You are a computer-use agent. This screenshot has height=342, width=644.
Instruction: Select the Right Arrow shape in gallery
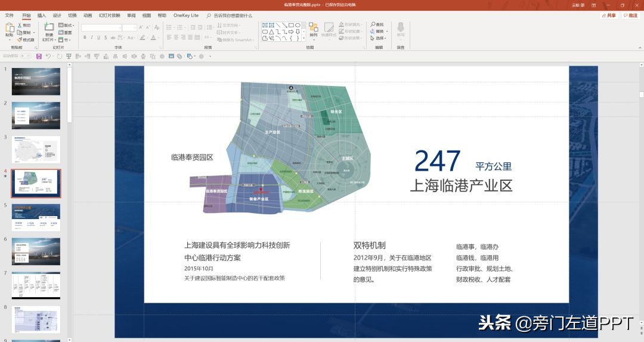click(291, 32)
